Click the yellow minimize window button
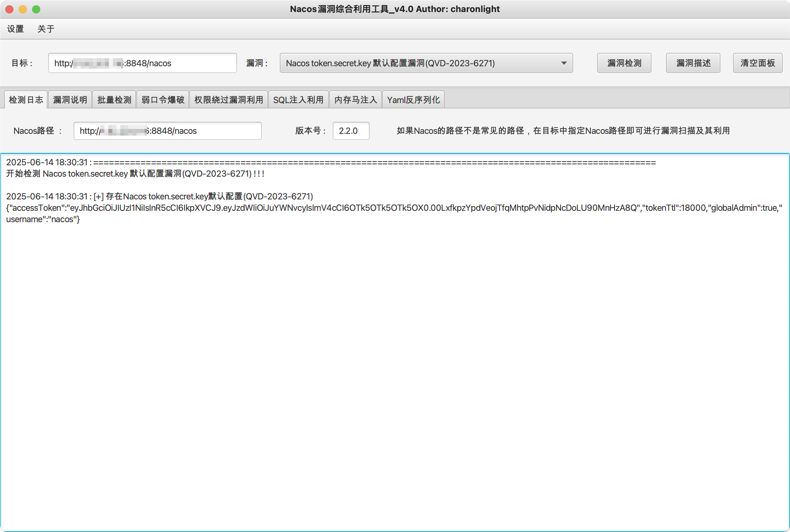The image size is (790, 532). [23, 9]
